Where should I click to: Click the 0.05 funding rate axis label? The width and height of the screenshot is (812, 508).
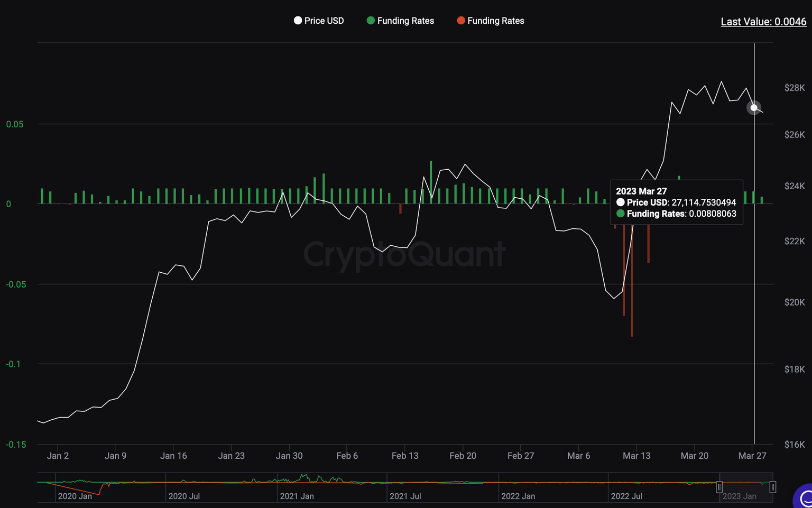click(15, 124)
